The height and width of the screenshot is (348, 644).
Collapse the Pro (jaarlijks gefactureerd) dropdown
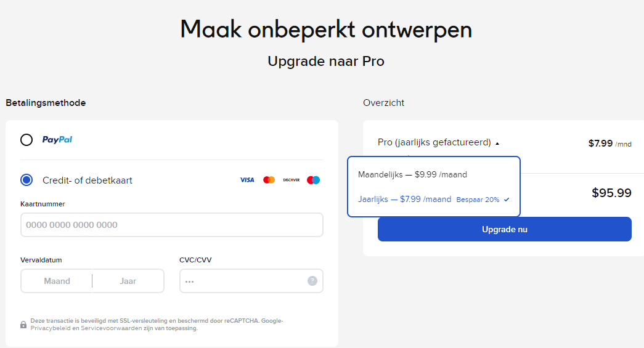tap(438, 142)
